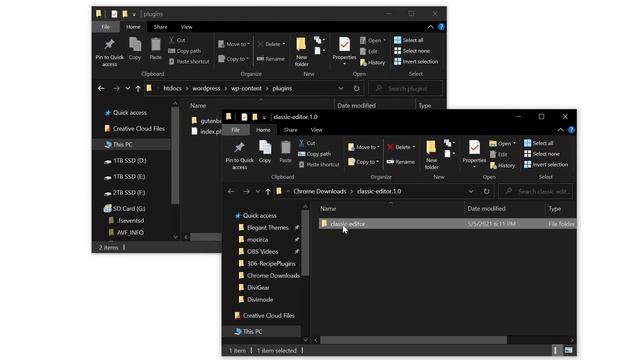Go back in classic-editor.1.0 window
This screenshot has height=360, width=640.
point(231,191)
